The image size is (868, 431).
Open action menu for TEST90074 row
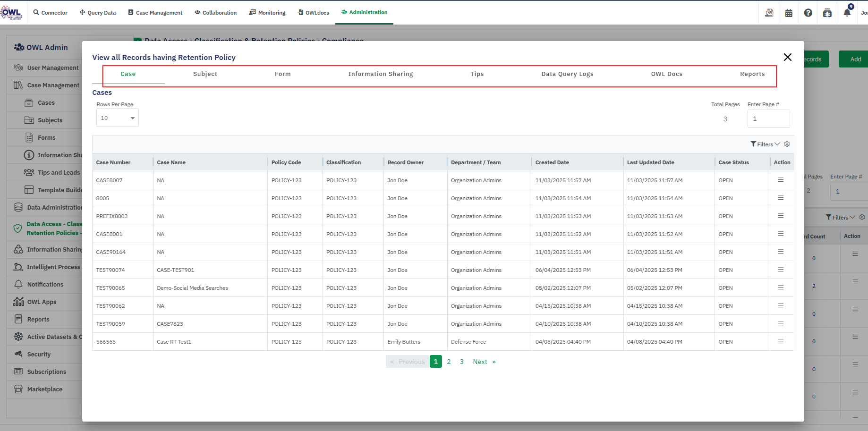(781, 270)
